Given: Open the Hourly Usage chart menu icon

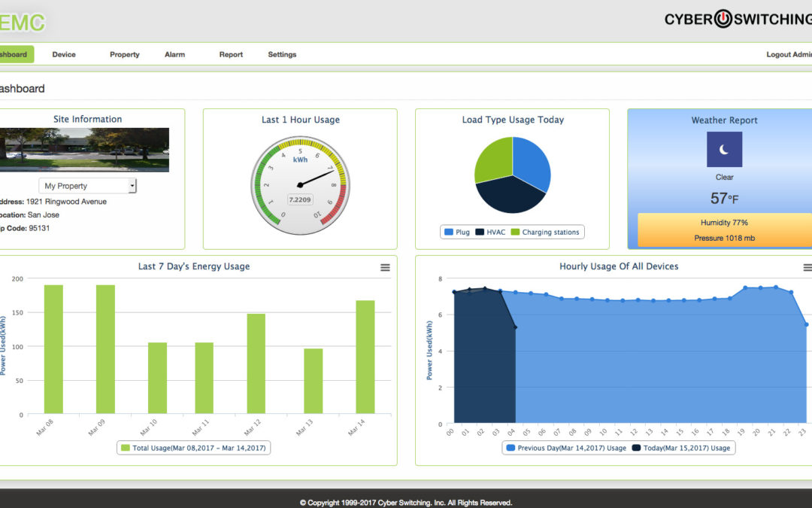Looking at the screenshot, I should pyautogui.click(x=807, y=267).
